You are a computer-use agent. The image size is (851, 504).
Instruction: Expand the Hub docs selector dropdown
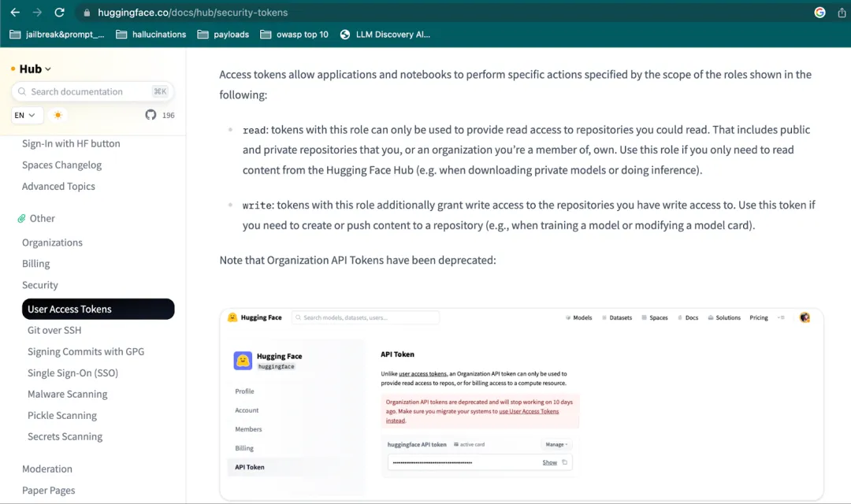point(35,69)
